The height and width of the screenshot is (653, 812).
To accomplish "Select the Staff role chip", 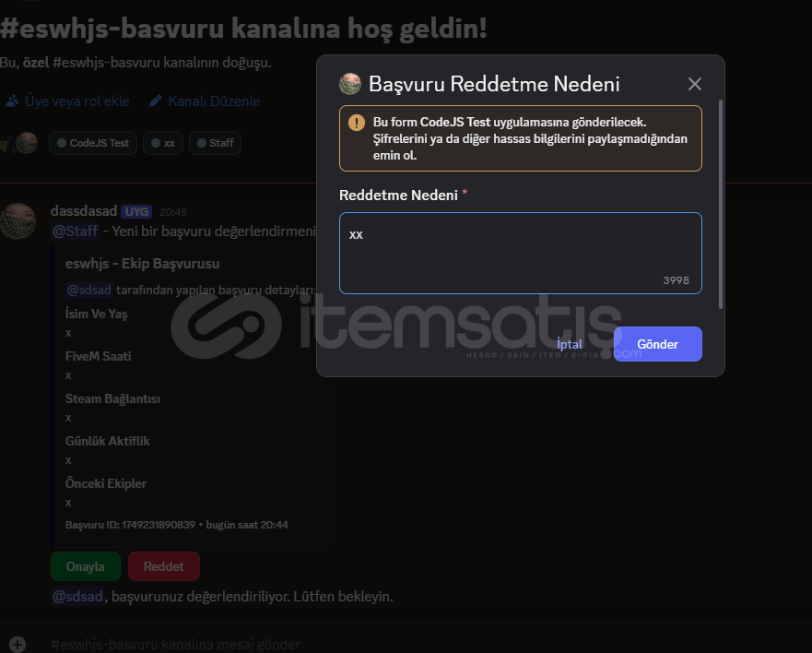I will coord(215,143).
